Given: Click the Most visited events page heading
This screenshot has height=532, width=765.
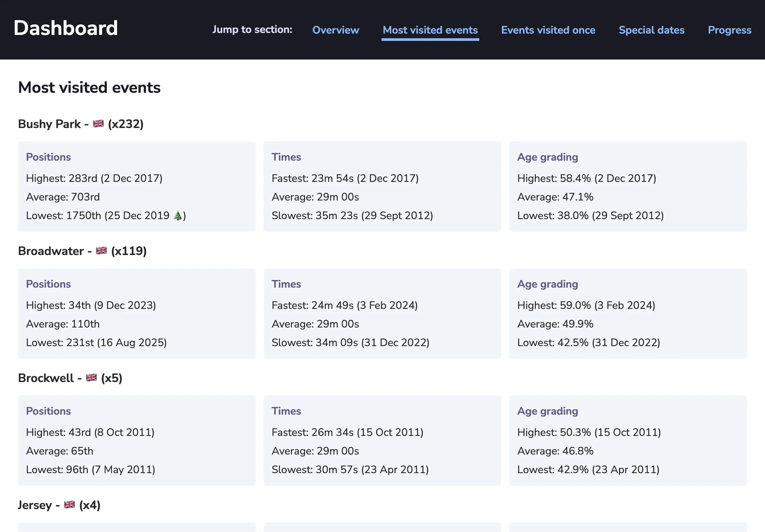Looking at the screenshot, I should [x=89, y=87].
